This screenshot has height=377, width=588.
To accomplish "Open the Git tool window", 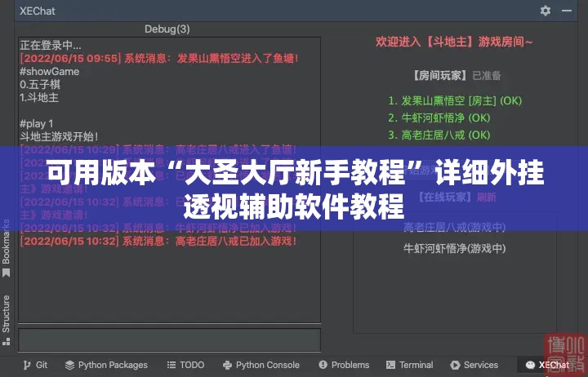I will 35,365.
